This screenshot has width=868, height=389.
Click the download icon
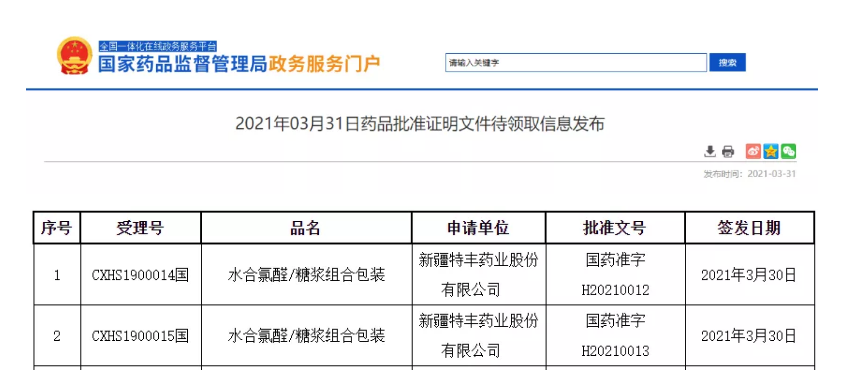(x=710, y=151)
